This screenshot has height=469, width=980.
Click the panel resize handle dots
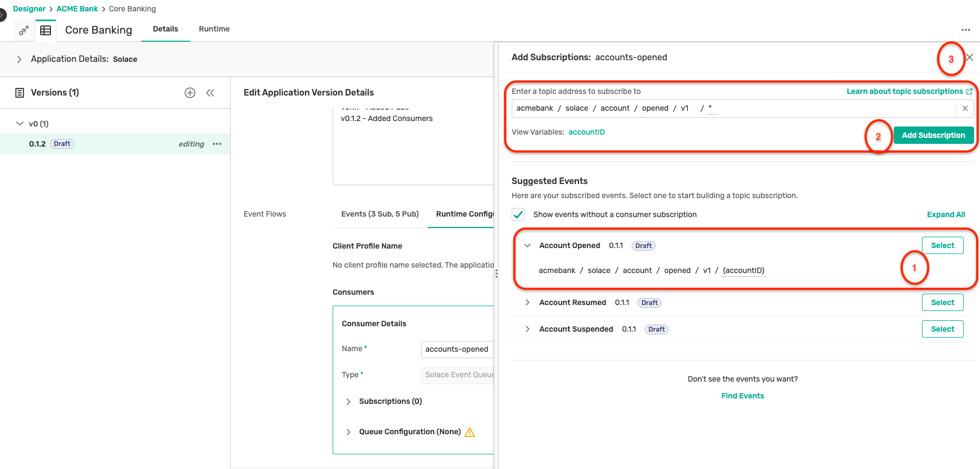[496, 274]
